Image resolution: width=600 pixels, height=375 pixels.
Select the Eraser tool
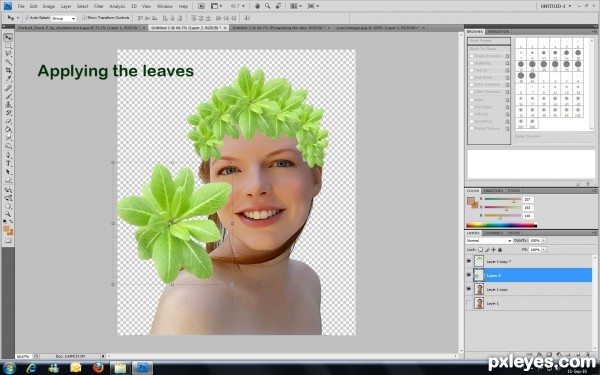coord(8,122)
